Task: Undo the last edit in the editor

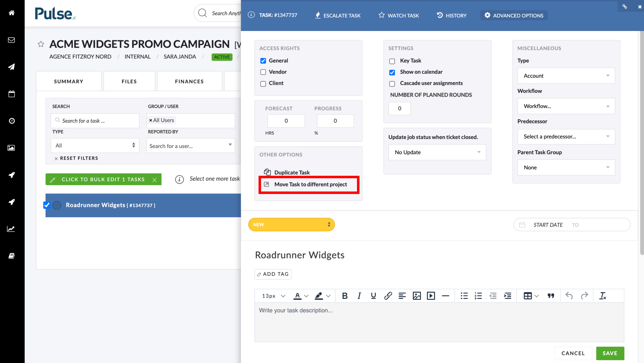Action: 569,296
